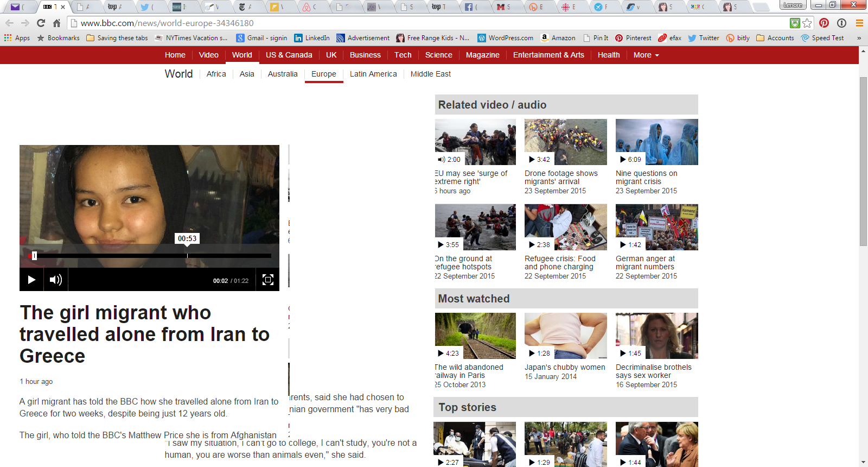Image resolution: width=868 pixels, height=467 pixels.
Task: Click the video progress seek bar
Action: [x=152, y=255]
